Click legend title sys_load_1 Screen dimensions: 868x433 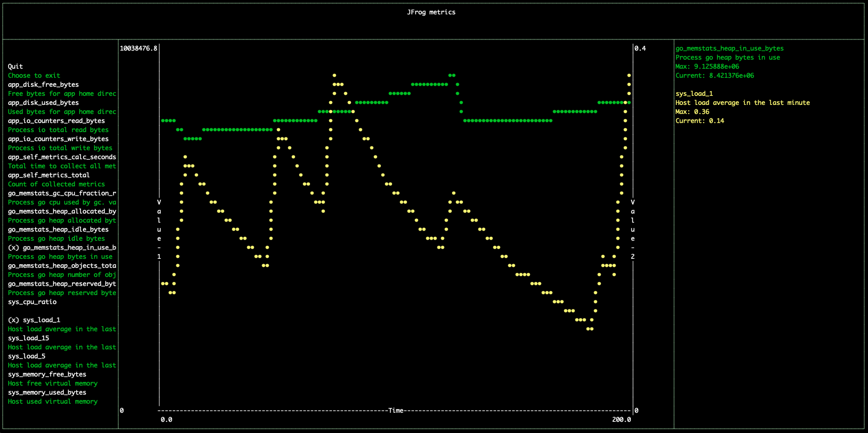[694, 94]
